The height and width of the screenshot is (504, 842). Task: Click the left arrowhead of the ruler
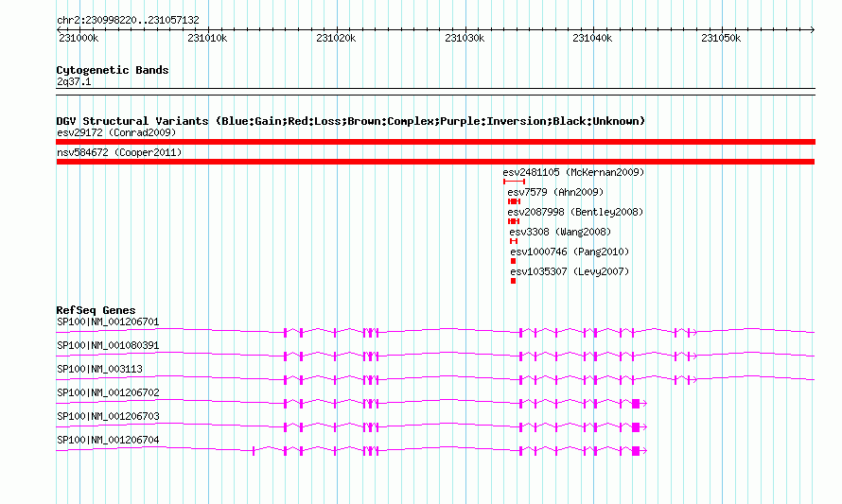59,29
